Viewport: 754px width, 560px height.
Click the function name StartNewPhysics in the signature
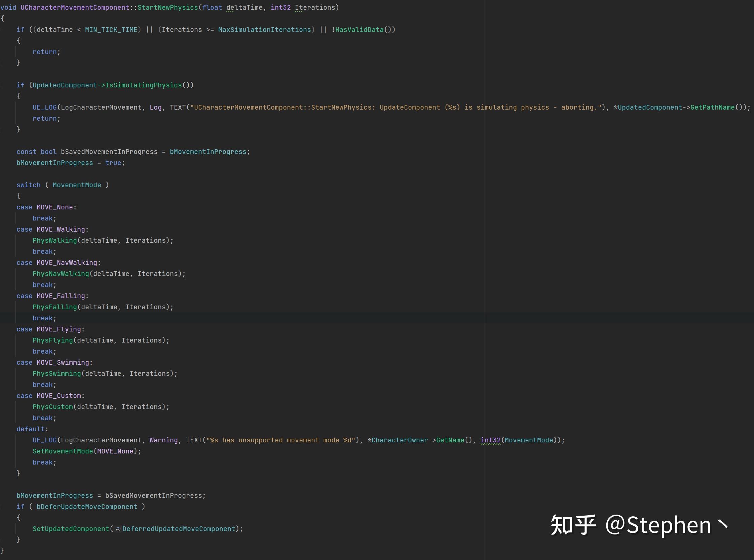click(x=168, y=7)
